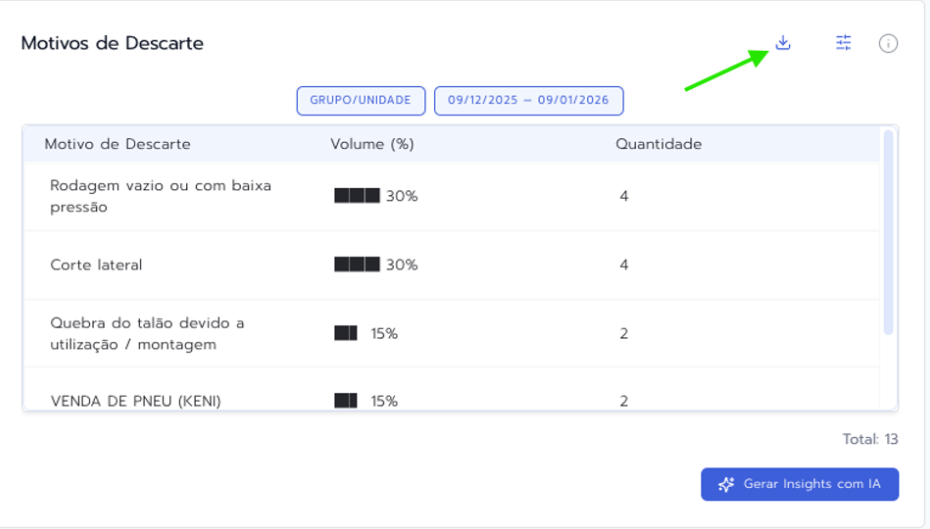Click the quantity 4 in the Rodagem vazio row
The width and height of the screenshot is (930, 529).
pyautogui.click(x=624, y=196)
